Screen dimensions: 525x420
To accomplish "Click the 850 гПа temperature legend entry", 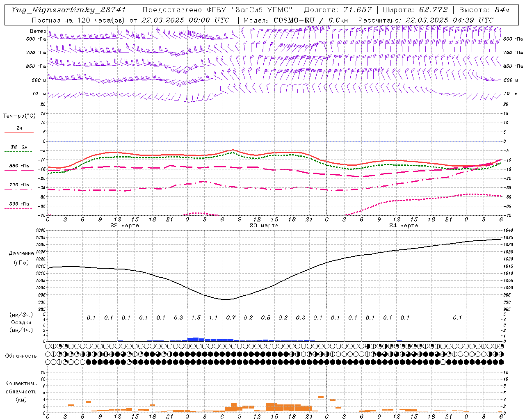I will (x=19, y=166).
